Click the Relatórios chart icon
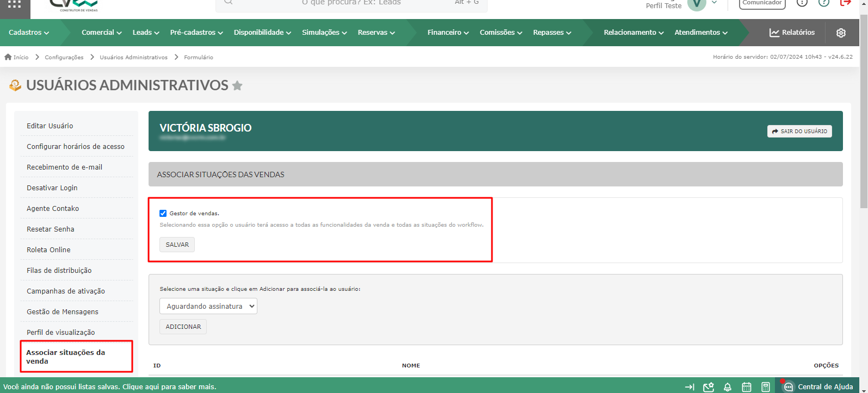 pos(774,33)
